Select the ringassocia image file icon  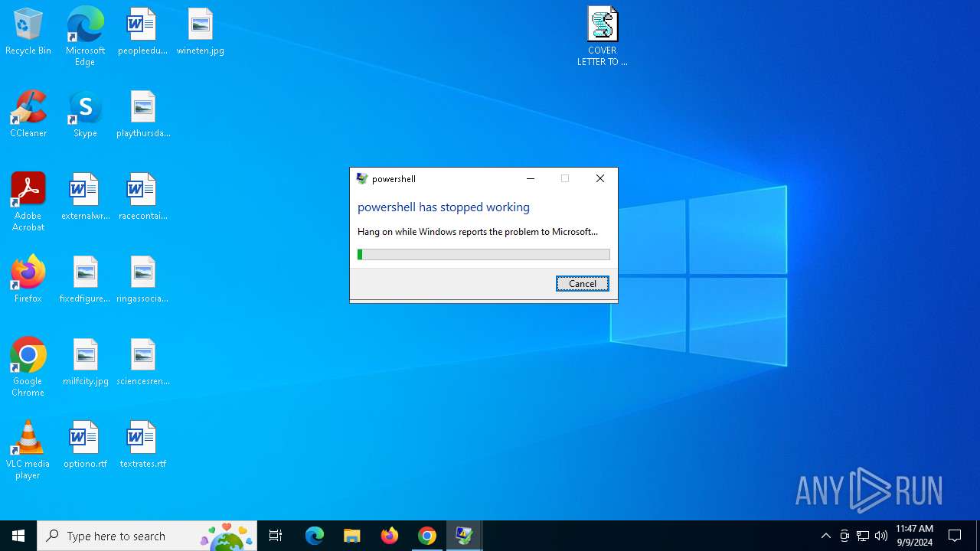coord(142,280)
